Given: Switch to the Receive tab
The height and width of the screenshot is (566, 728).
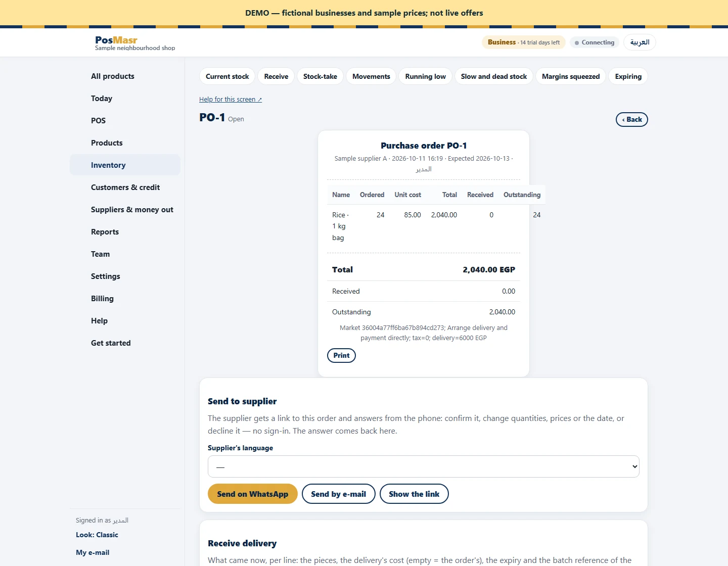Looking at the screenshot, I should pos(276,76).
